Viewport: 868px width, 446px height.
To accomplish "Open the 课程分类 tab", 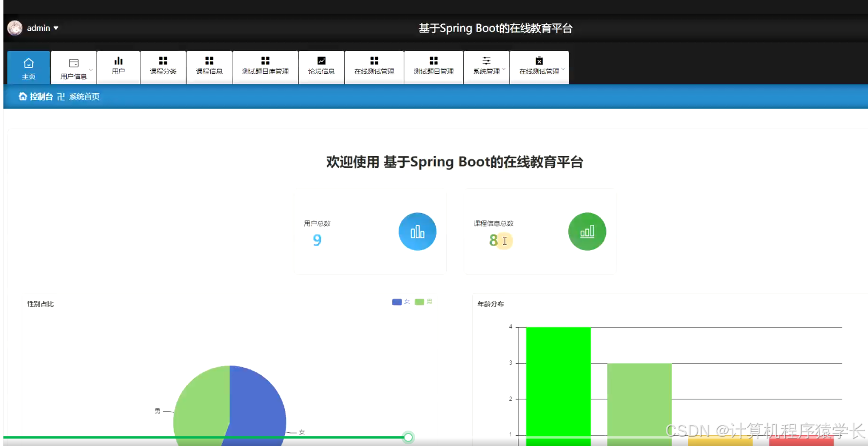I will [163, 67].
